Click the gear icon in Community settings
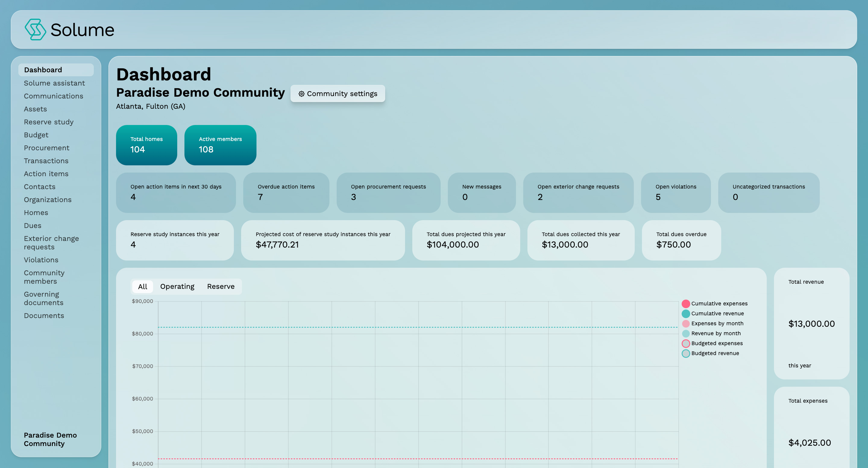This screenshot has width=868, height=468. tap(301, 94)
